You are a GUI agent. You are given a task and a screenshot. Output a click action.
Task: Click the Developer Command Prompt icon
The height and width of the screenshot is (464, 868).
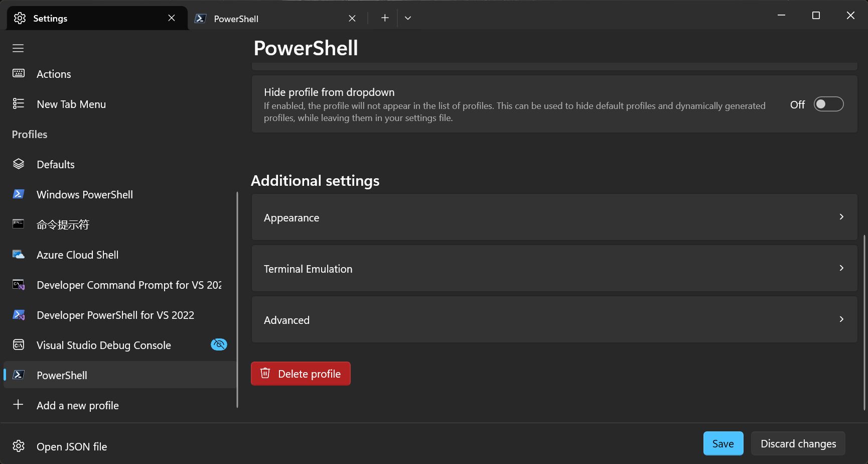point(19,285)
